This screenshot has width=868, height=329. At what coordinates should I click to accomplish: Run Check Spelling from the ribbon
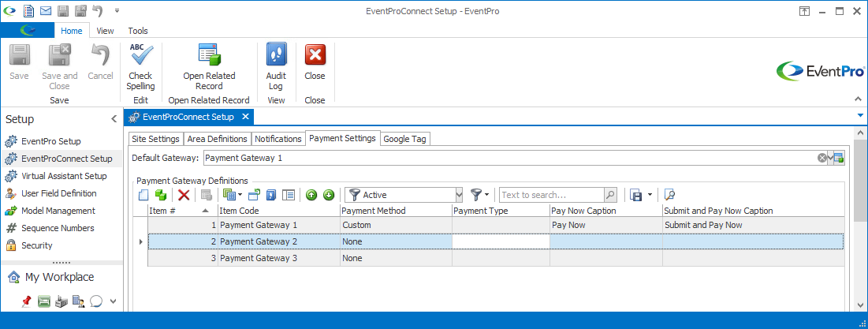point(140,66)
